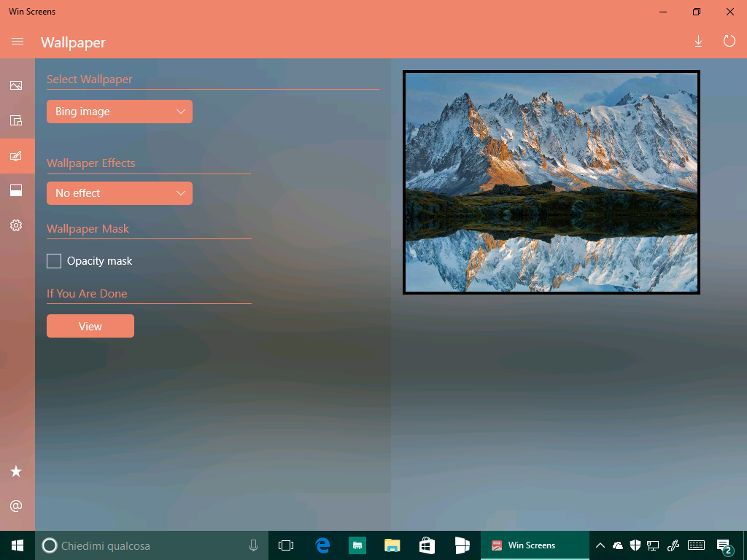Click the Win Screens taskbar button
The image size is (747, 560).
[x=535, y=545]
